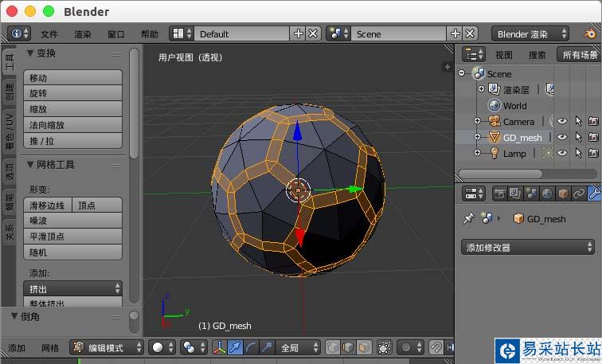Hide Lamp with its eye icon

(x=562, y=153)
